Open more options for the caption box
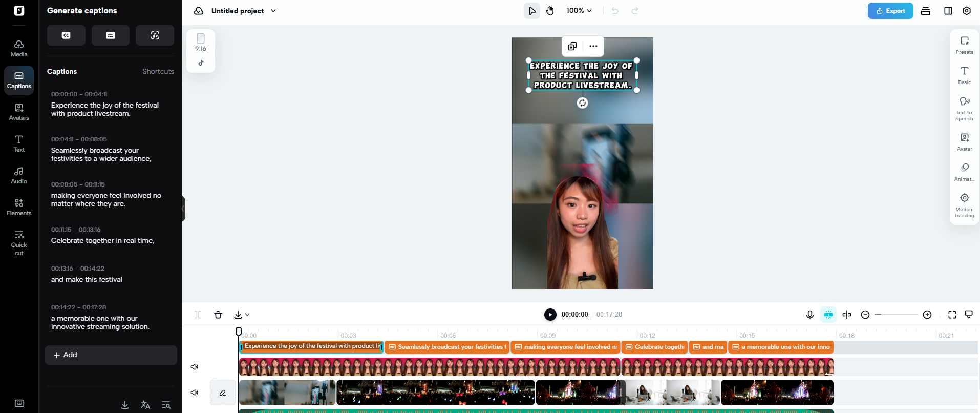This screenshot has width=980, height=413. point(593,46)
